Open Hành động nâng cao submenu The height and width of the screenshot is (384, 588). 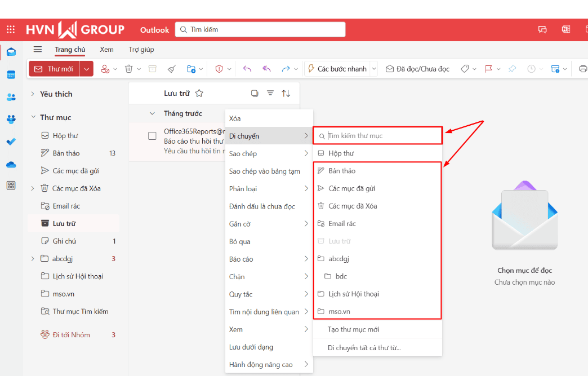pos(269,365)
